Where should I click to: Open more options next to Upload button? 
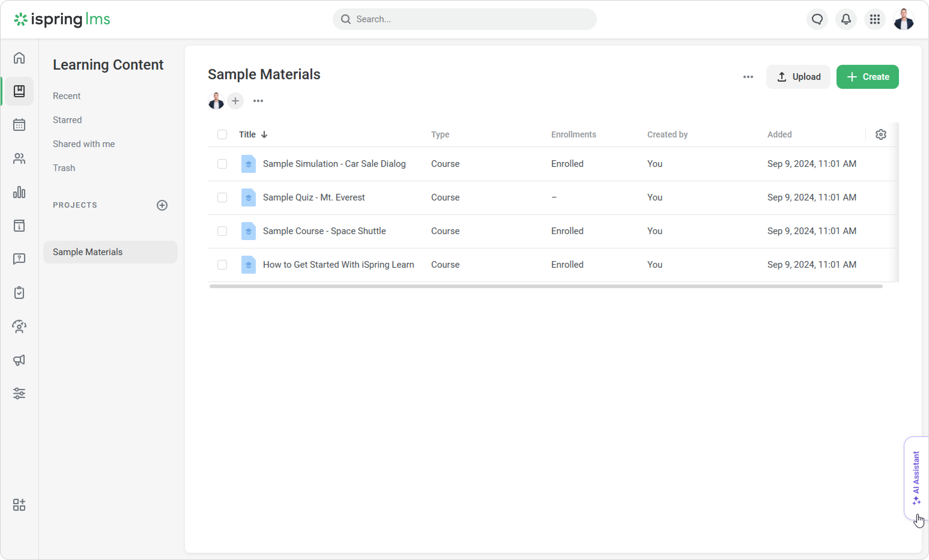click(748, 77)
